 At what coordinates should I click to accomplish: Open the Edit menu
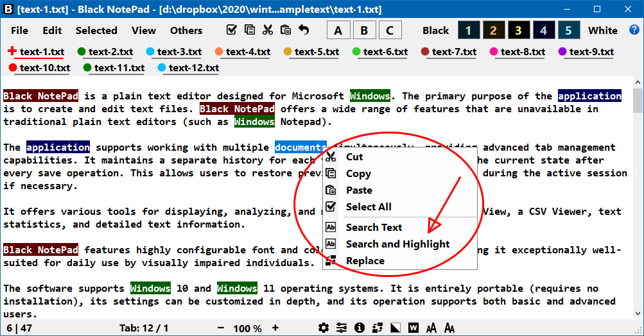point(52,30)
